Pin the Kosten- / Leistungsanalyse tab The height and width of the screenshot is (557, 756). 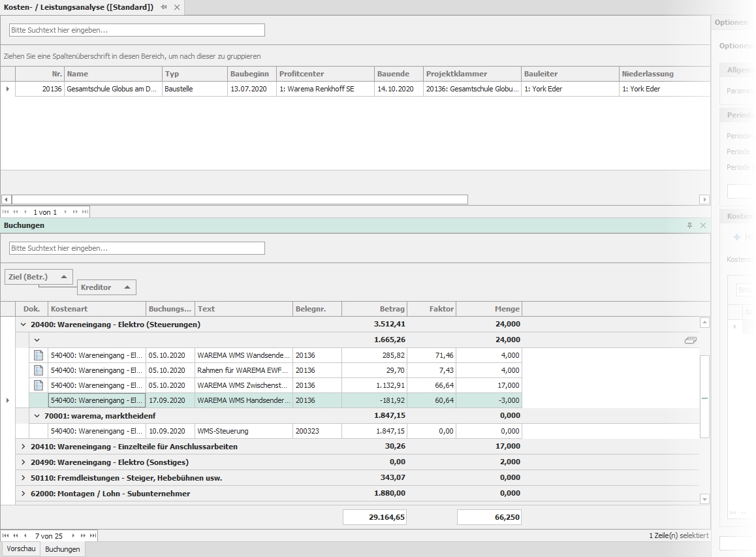[x=164, y=7]
